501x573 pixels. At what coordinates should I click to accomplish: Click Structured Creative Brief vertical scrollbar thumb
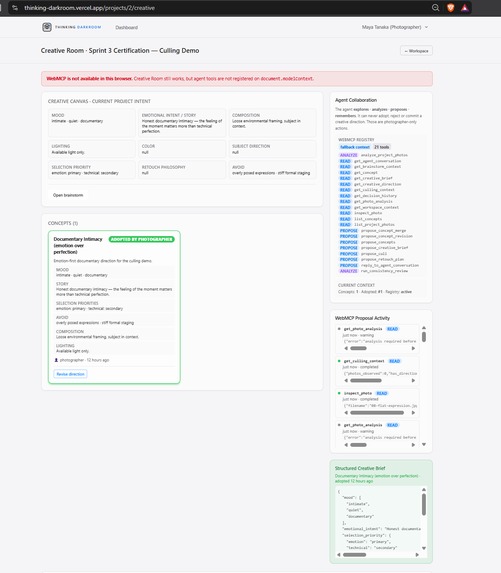click(x=424, y=504)
